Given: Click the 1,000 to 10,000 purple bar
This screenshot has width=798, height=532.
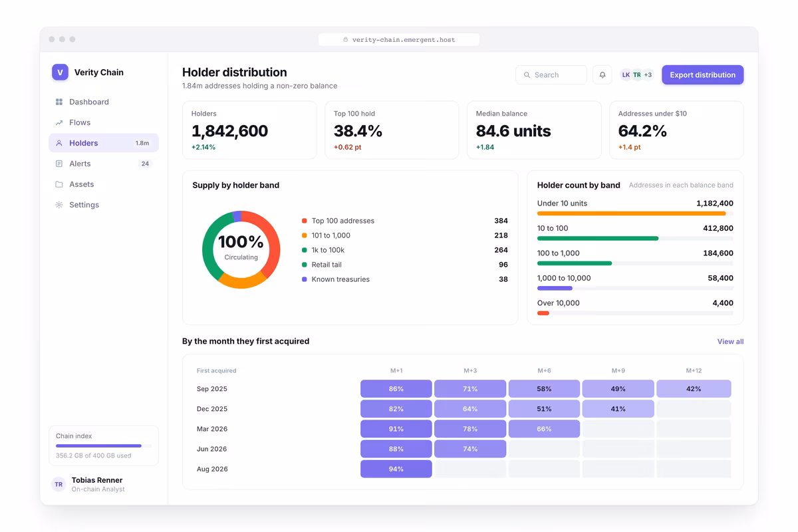Looking at the screenshot, I should [555, 288].
